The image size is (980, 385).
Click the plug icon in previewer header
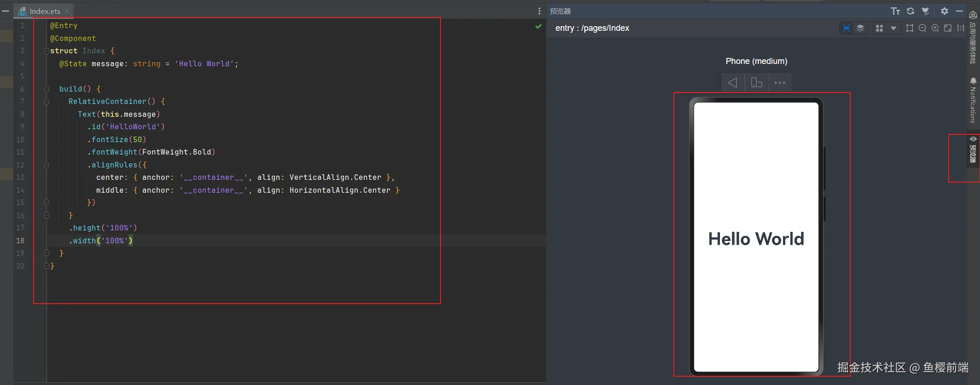click(x=925, y=11)
